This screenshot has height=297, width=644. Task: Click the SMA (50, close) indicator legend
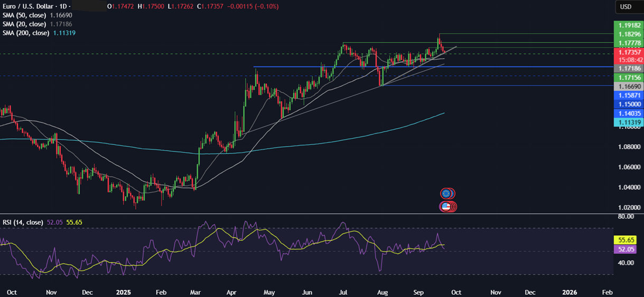tap(25, 15)
